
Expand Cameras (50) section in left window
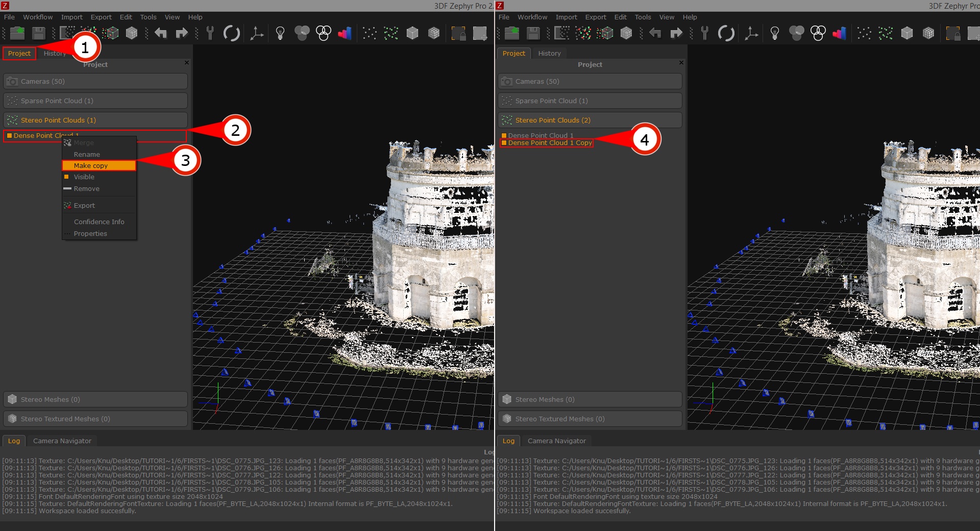coord(95,81)
